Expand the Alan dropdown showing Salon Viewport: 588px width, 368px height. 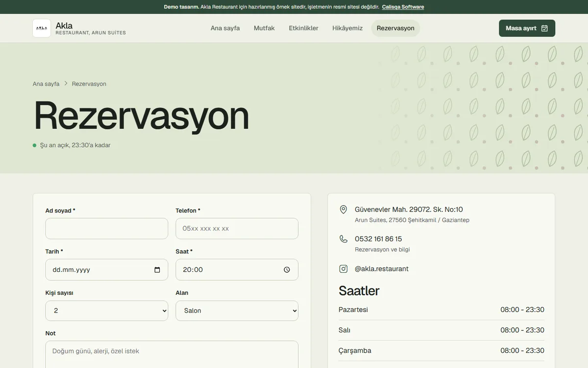tap(237, 311)
